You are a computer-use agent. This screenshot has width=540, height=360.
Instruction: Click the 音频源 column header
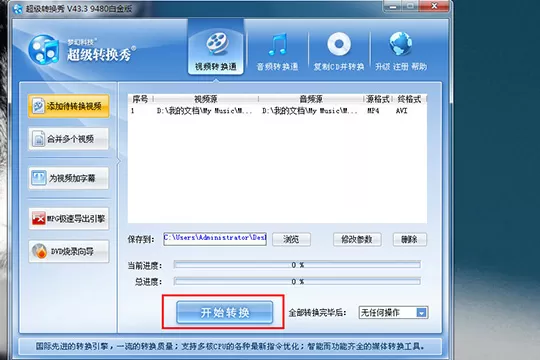pos(311,99)
